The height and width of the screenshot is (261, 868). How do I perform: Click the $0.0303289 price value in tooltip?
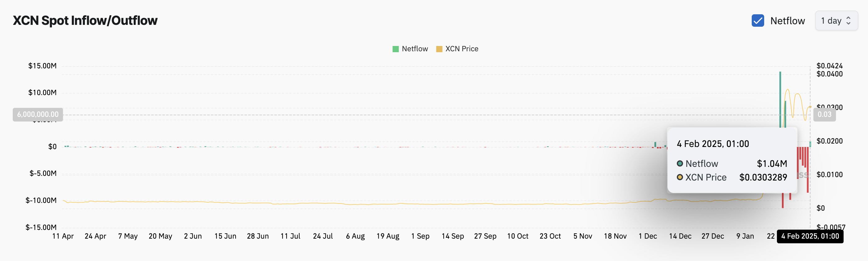click(763, 177)
